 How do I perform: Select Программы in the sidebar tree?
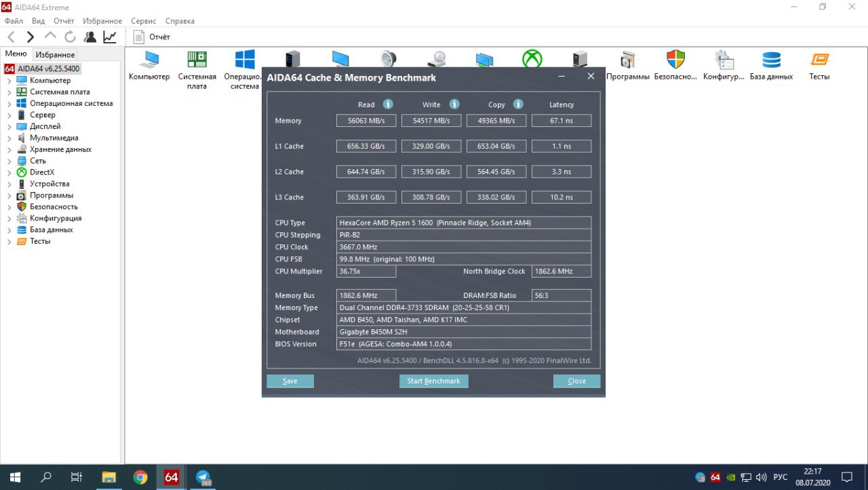pyautogui.click(x=51, y=195)
